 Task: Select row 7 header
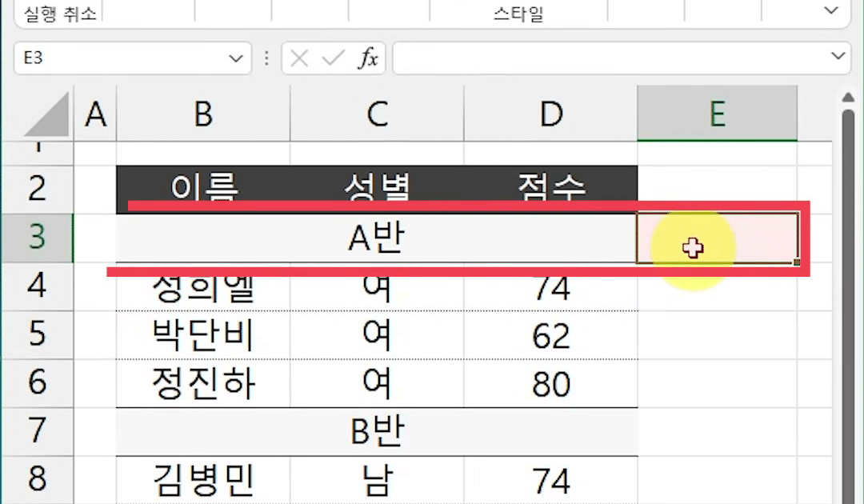click(37, 431)
